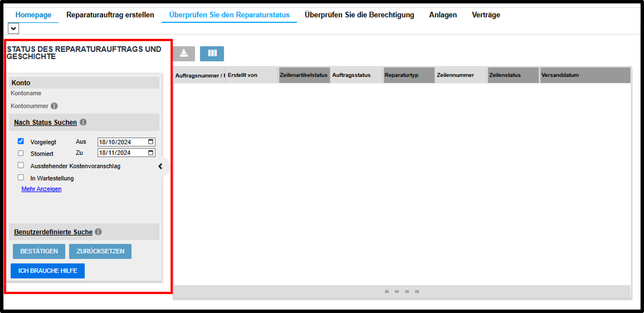Click the download icon button
The height and width of the screenshot is (313, 644).
(x=184, y=53)
